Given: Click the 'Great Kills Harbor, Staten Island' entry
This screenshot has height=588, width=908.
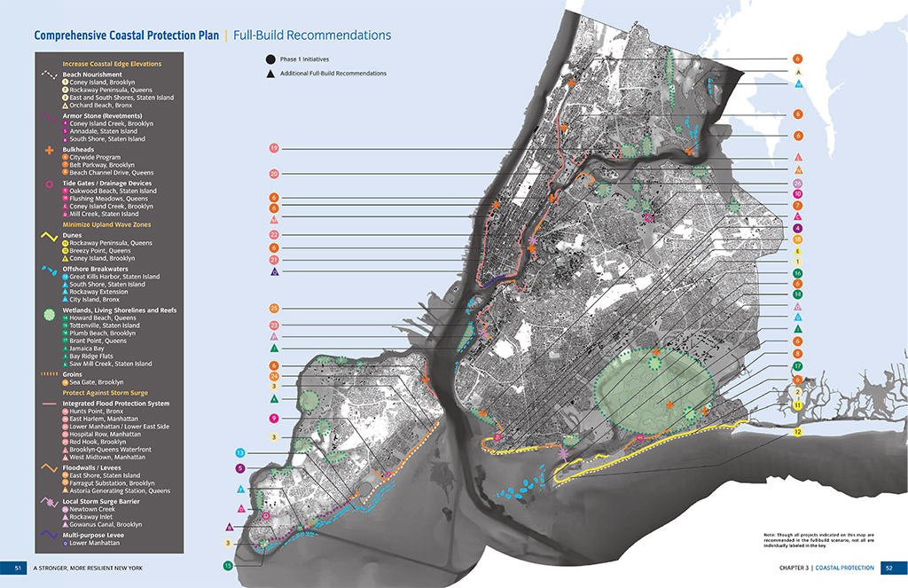Looking at the screenshot, I should (x=114, y=277).
